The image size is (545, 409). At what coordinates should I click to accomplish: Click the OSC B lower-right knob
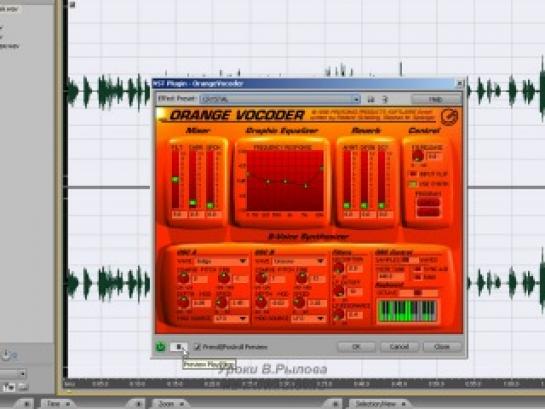pos(299,303)
